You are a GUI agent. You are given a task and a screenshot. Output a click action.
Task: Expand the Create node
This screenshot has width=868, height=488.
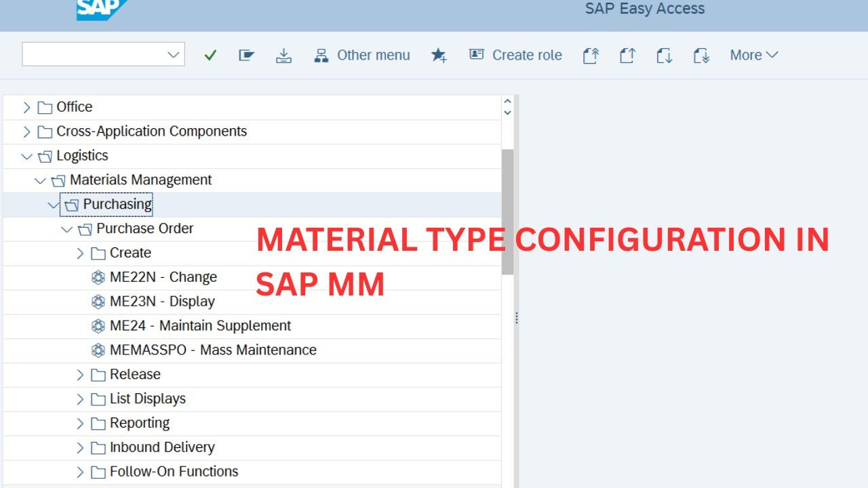(80, 253)
